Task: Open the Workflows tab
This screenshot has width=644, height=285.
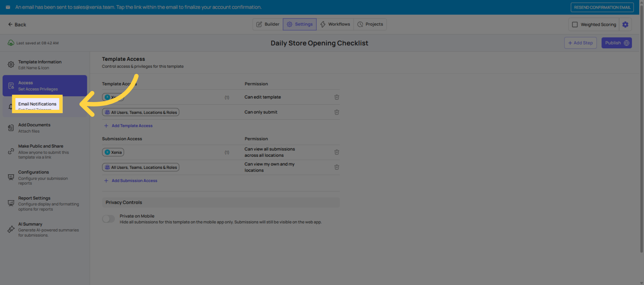Action: click(x=335, y=24)
